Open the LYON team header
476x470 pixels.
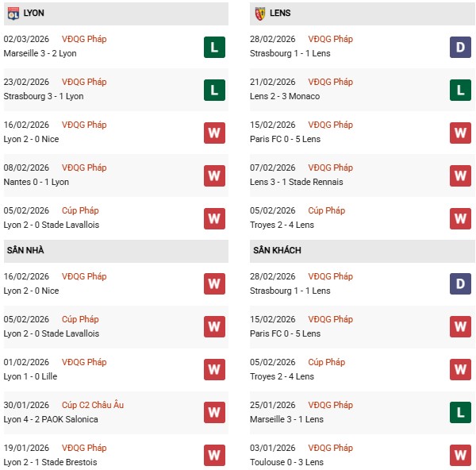point(34,13)
